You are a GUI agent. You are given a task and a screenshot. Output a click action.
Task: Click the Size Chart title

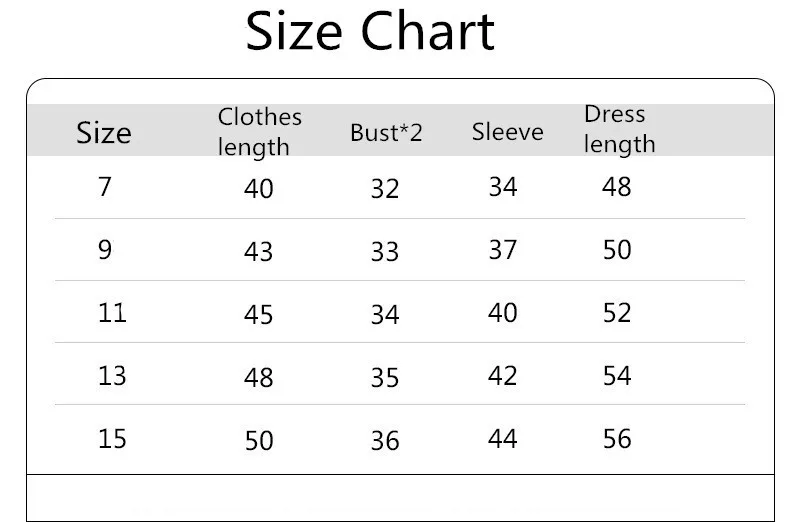(x=370, y=32)
